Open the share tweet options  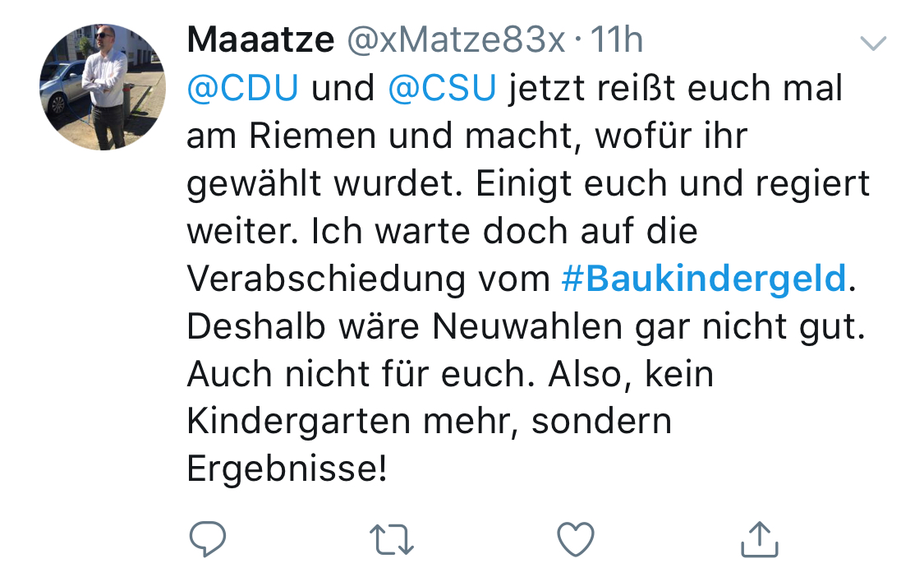759,539
